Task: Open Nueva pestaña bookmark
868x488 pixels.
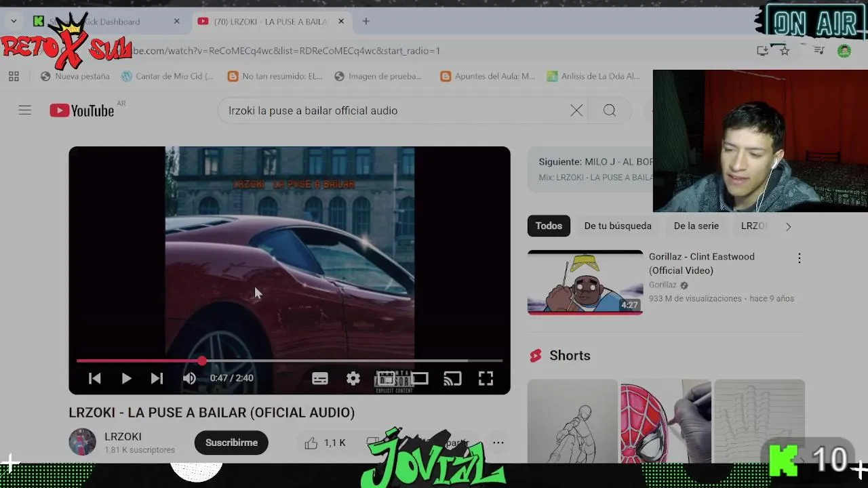Action: 75,77
